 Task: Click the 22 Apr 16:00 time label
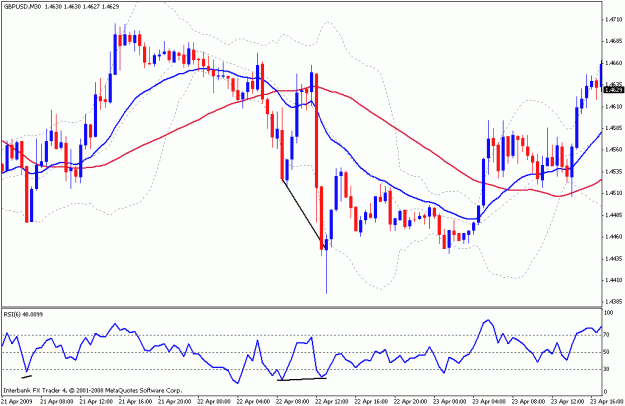(370, 401)
